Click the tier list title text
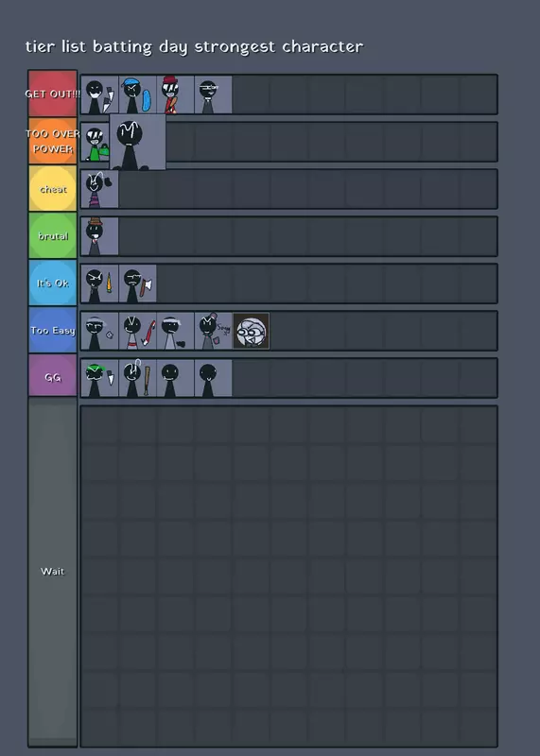The width and height of the screenshot is (540, 756). tap(194, 46)
